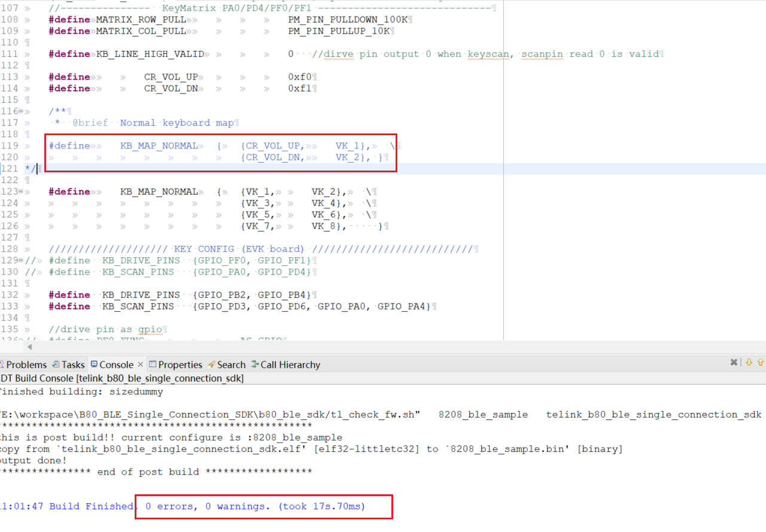Click PM_PIN_PULLUP_10K value
Viewport: 766px width, 532px height.
tap(339, 31)
